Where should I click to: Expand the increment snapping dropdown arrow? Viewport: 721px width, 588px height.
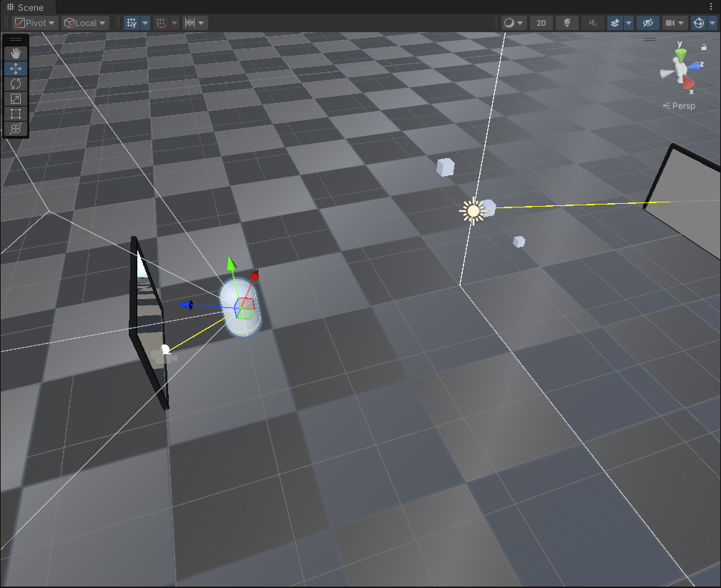click(202, 23)
